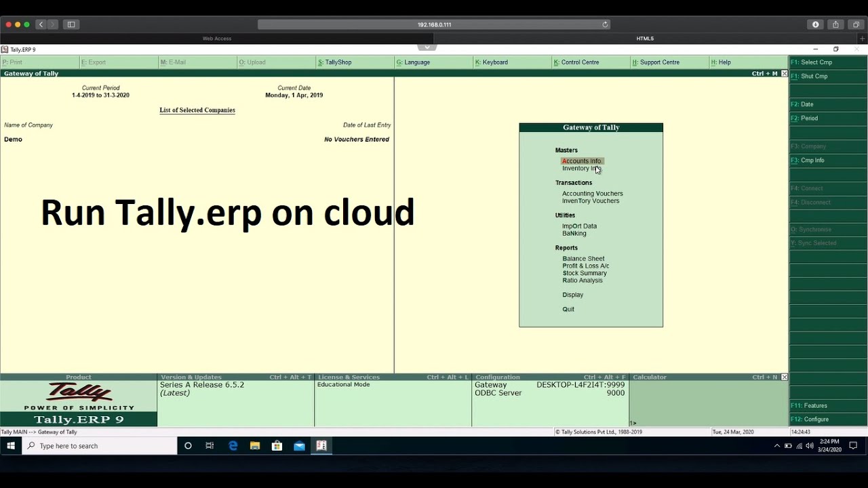This screenshot has height=488, width=868.
Task: Launch Edge browser from taskbar
Action: [233, 446]
